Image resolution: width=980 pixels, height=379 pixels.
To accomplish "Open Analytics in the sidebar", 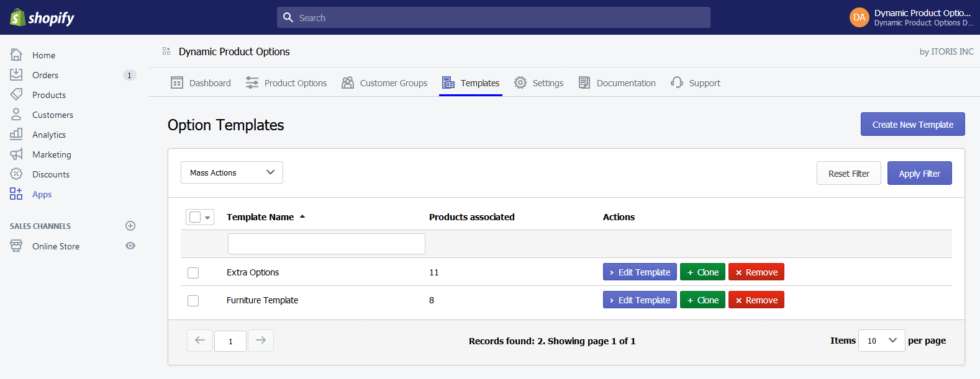I will tap(49, 135).
